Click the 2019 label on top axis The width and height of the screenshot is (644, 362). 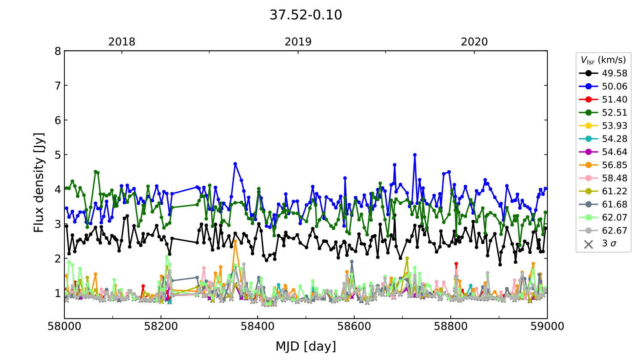[x=298, y=42]
